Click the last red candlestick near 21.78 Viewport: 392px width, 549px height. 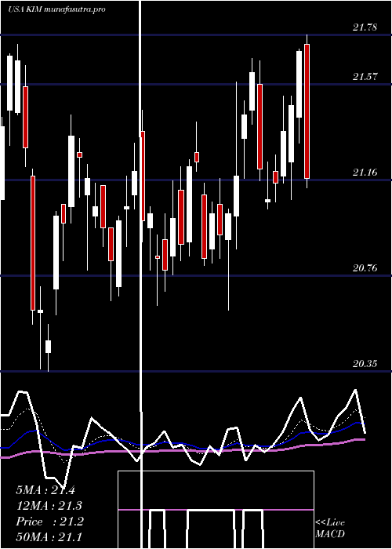(307, 111)
